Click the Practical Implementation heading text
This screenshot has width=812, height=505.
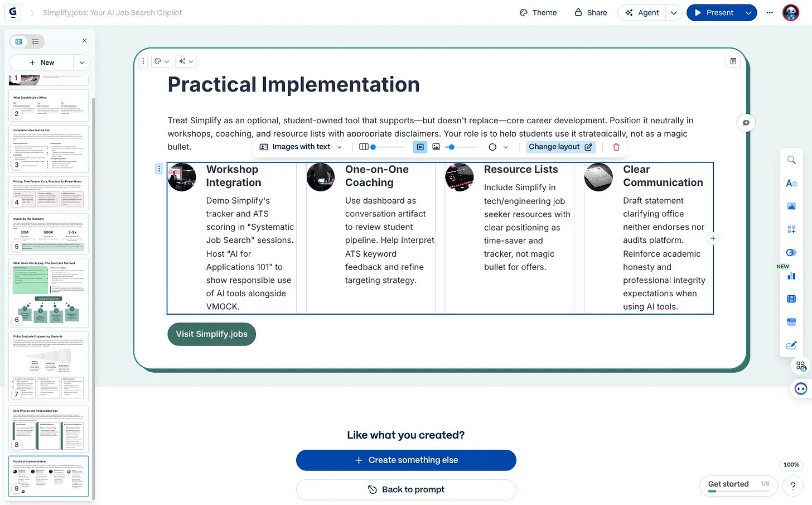(293, 85)
